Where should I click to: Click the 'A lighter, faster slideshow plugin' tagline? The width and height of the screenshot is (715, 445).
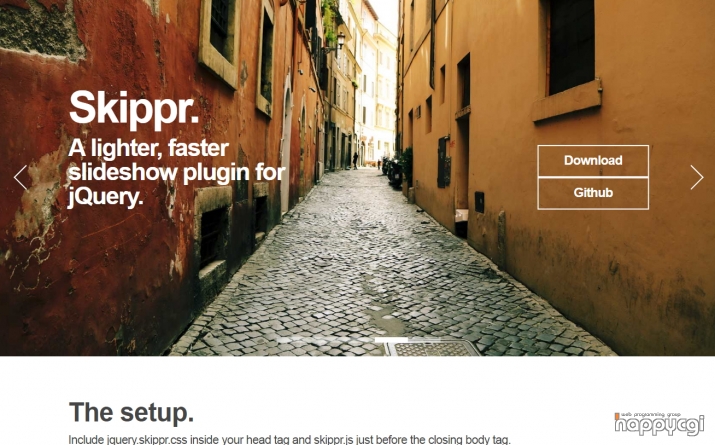(x=176, y=172)
